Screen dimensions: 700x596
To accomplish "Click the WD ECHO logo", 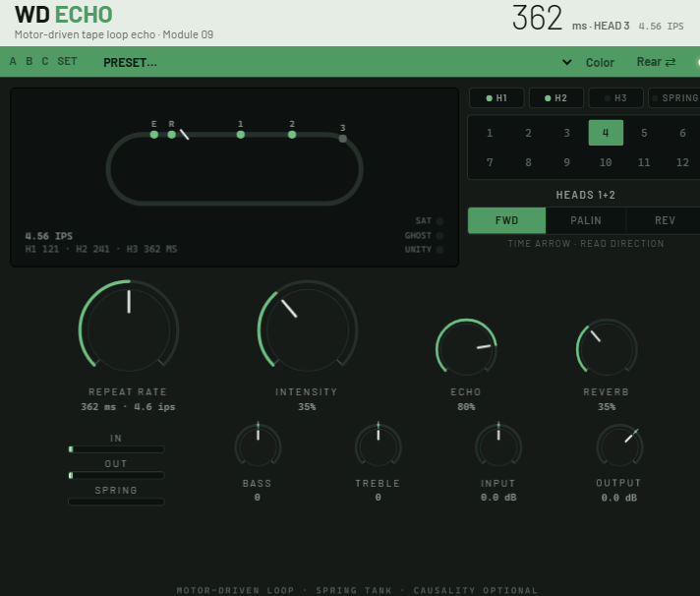I will 64,15.
